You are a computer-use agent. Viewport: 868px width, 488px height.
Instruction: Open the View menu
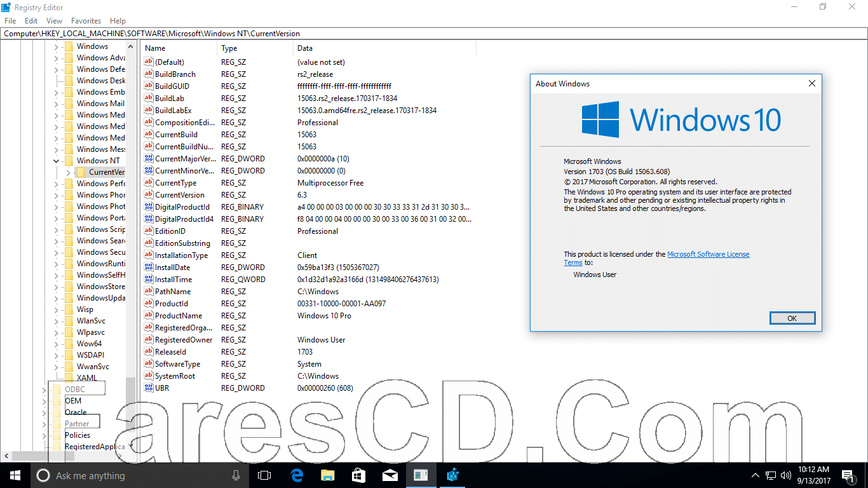[x=54, y=21]
